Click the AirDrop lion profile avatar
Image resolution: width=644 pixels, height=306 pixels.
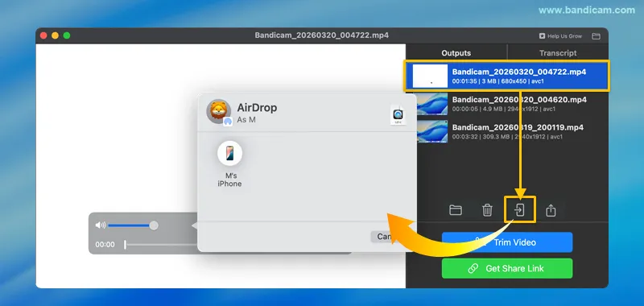(218, 111)
